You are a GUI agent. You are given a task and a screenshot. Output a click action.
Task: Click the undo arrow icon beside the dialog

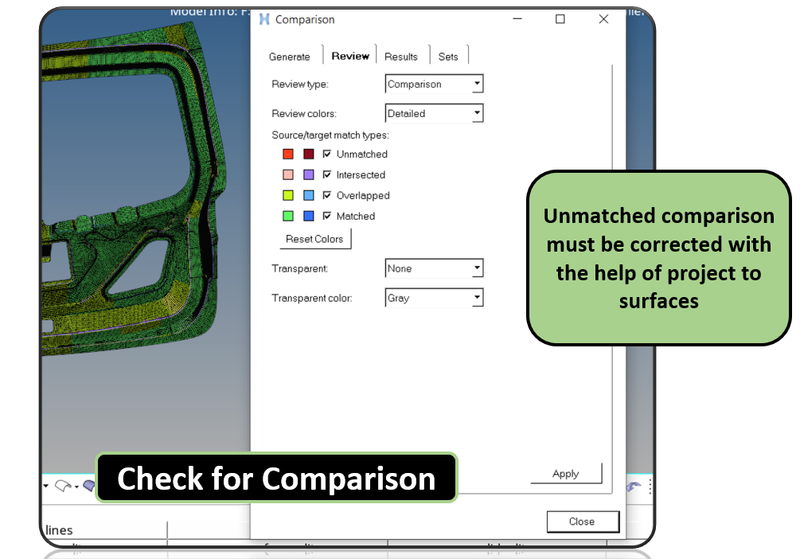634,486
